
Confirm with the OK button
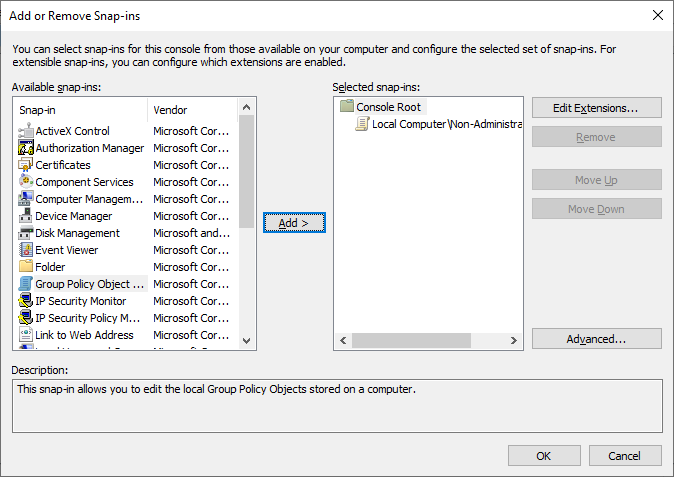tap(544, 456)
